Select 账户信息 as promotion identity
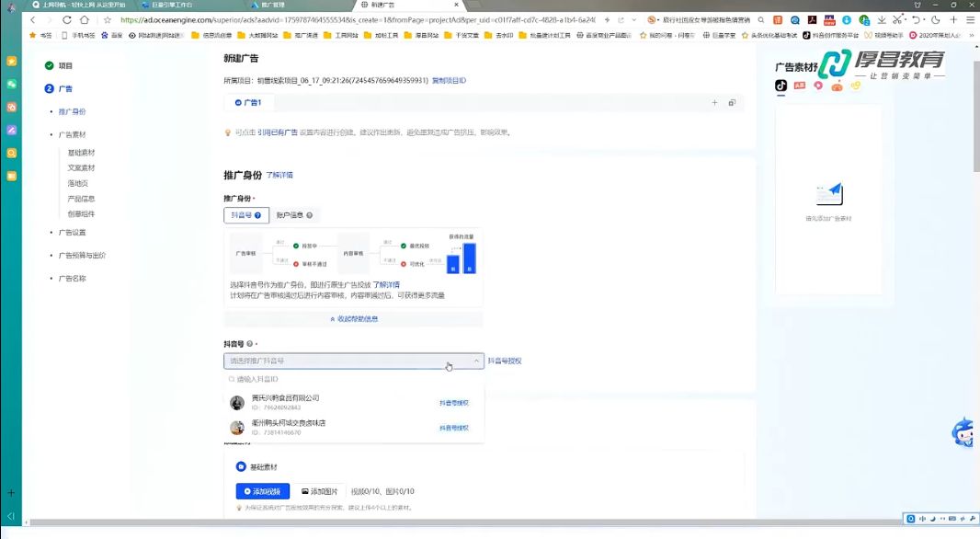The image size is (980, 539). (x=294, y=215)
